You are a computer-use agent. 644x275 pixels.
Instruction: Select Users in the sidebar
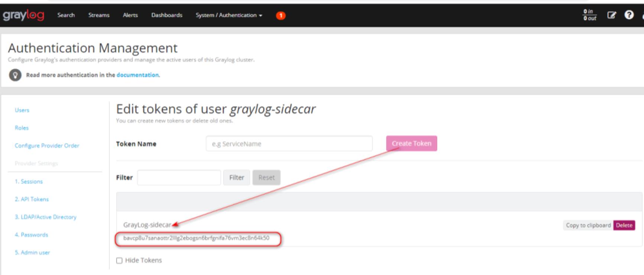(x=22, y=110)
